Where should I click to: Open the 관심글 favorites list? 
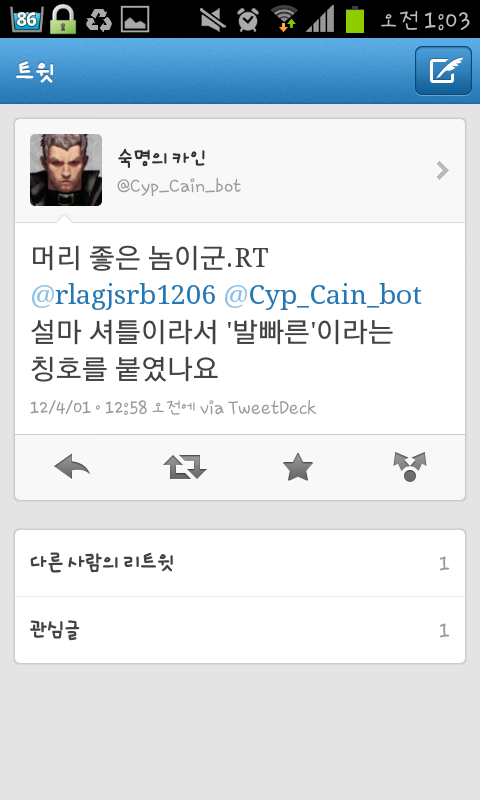[x=240, y=630]
